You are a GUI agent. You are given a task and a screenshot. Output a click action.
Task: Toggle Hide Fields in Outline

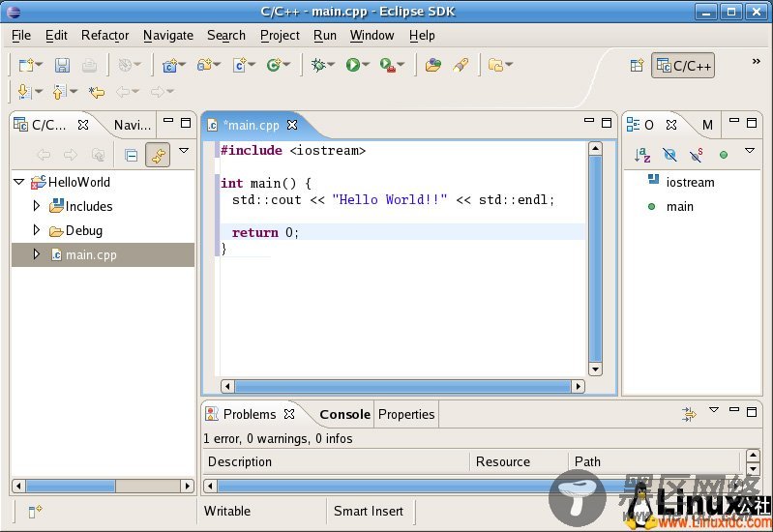click(669, 155)
